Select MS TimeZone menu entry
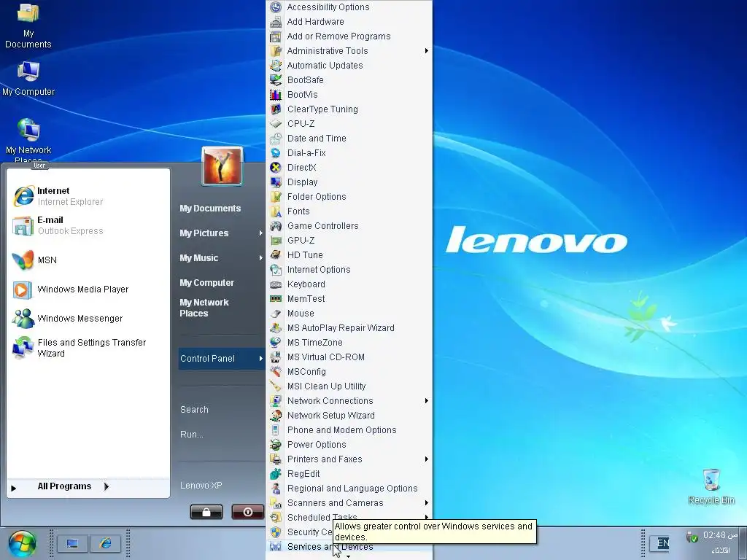This screenshot has width=747, height=560. pyautogui.click(x=349, y=343)
